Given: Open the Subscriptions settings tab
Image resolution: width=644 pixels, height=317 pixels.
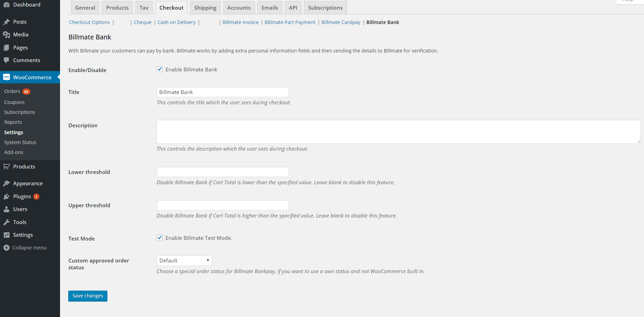Looking at the screenshot, I should pos(325,8).
